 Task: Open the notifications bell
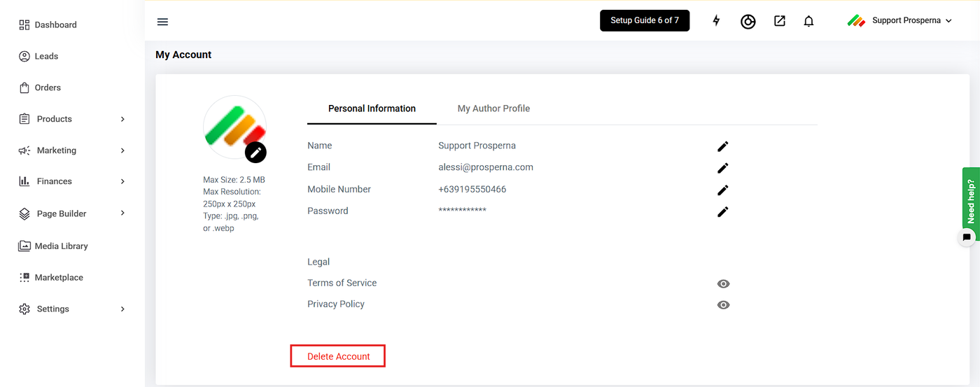point(808,21)
